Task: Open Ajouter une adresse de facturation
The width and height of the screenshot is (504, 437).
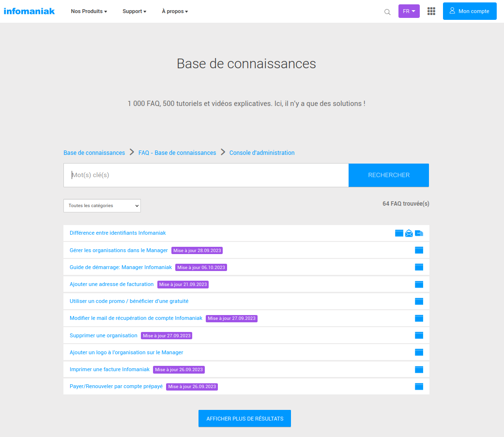Action: [x=111, y=285]
